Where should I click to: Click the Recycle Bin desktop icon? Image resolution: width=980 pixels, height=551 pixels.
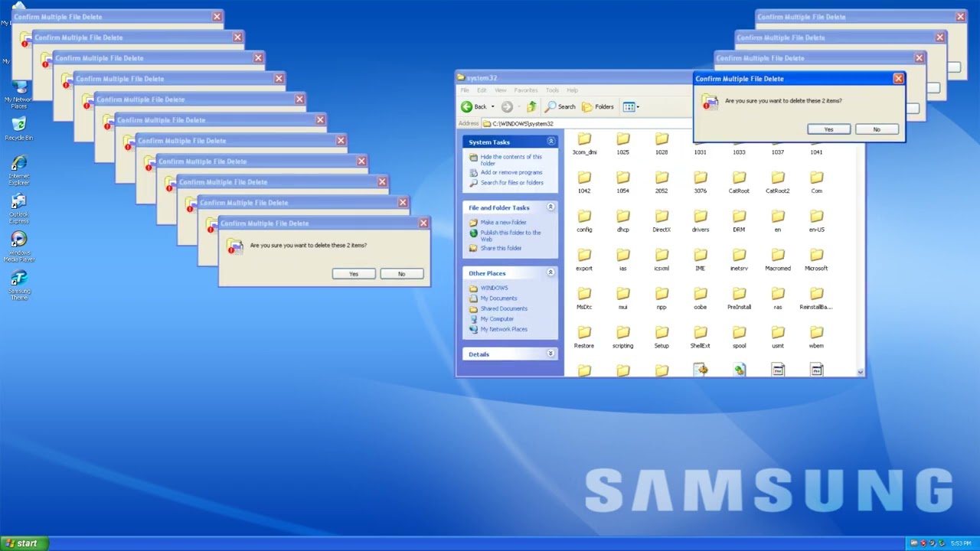tap(19, 129)
